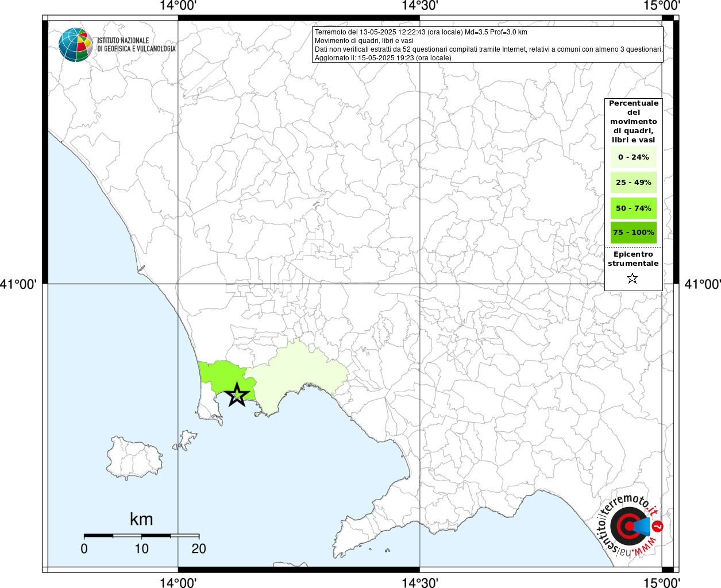Click the bottom 14°30' longitude label

[420, 582]
